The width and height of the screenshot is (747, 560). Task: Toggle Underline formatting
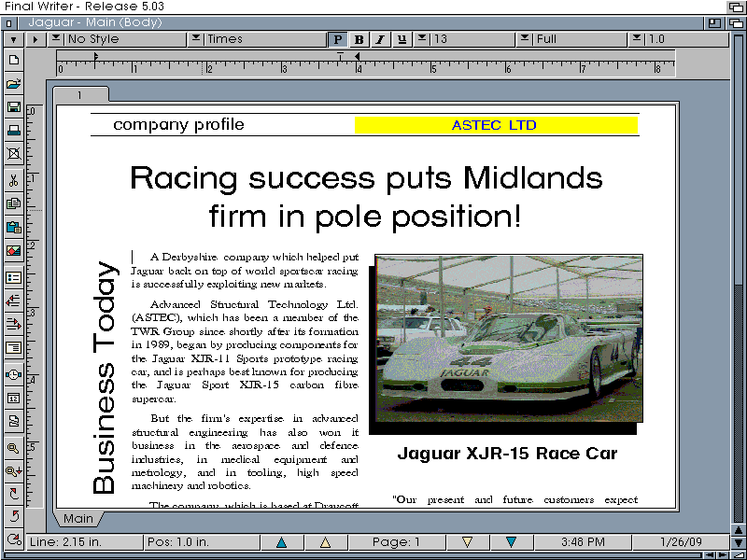(x=402, y=39)
